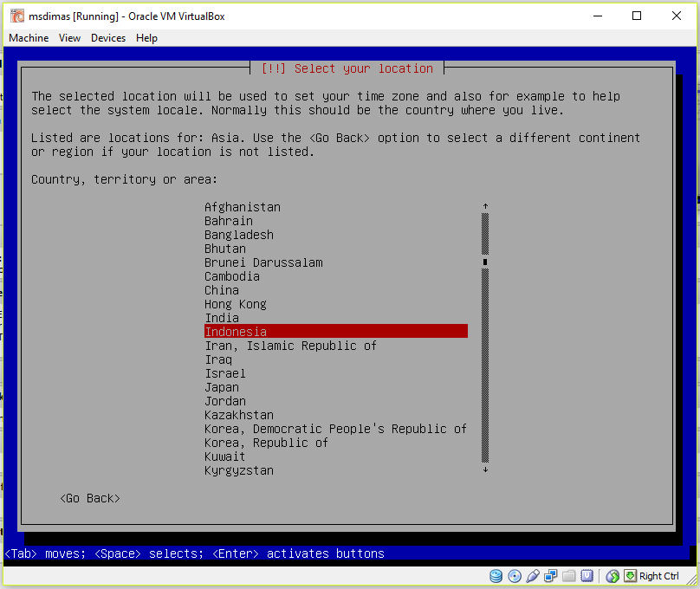Select Korea, Democratic People's Republic of
Image resolution: width=700 pixels, height=589 pixels.
coord(336,429)
